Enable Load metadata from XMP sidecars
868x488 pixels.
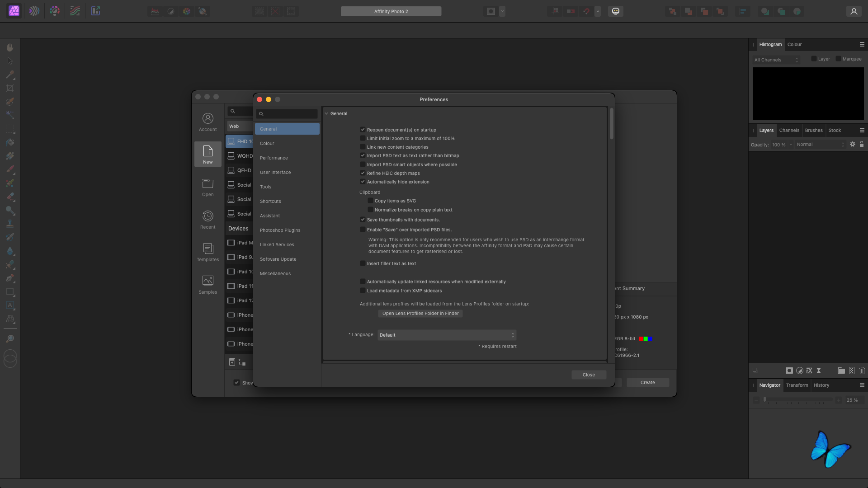[362, 291]
